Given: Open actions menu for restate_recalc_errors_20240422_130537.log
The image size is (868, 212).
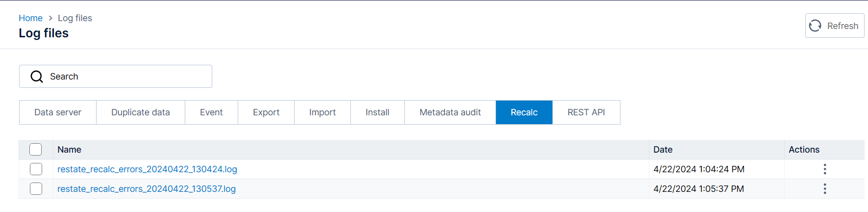Looking at the screenshot, I should tap(824, 189).
